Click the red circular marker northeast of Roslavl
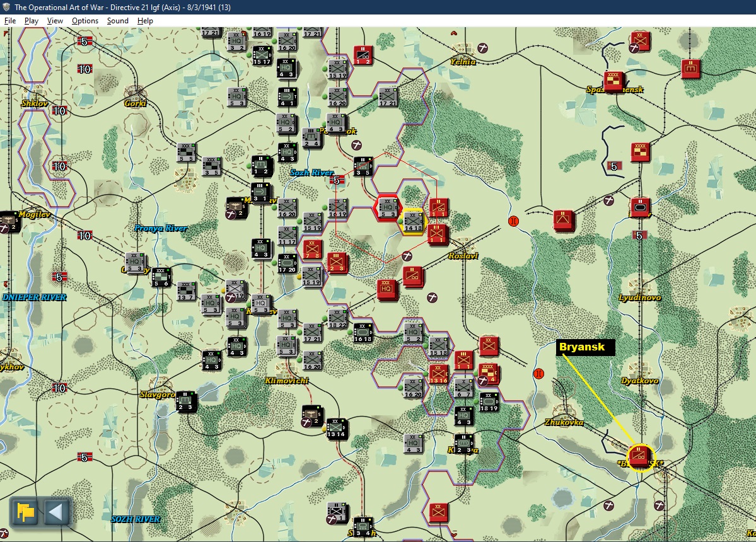 click(513, 221)
